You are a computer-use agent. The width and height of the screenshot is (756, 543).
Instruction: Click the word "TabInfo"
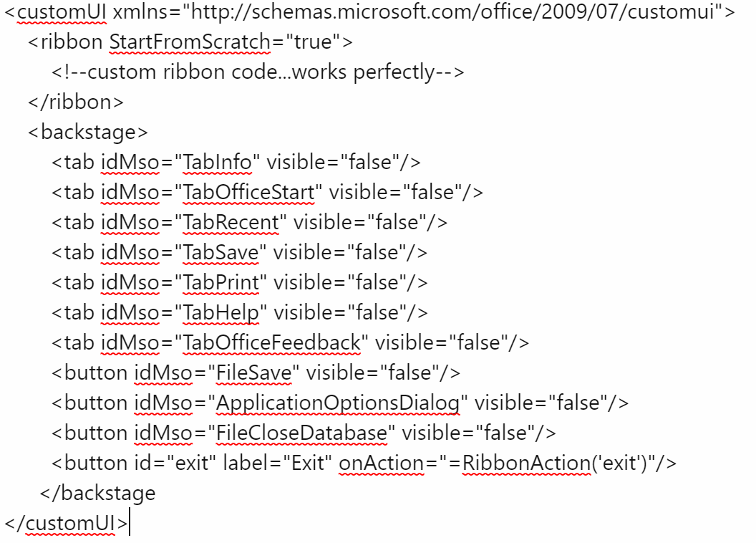click(x=218, y=163)
